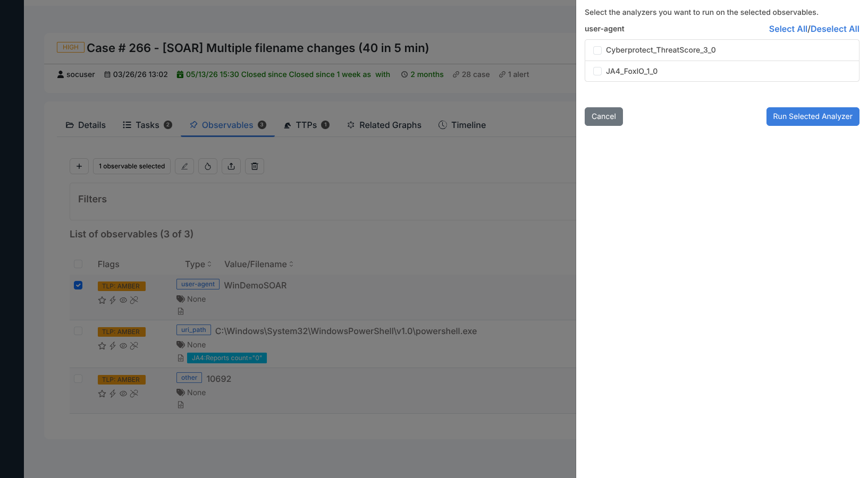Check the JA4_FoxIO_1_0 analyzer checkbox
868x478 pixels.
tap(597, 71)
